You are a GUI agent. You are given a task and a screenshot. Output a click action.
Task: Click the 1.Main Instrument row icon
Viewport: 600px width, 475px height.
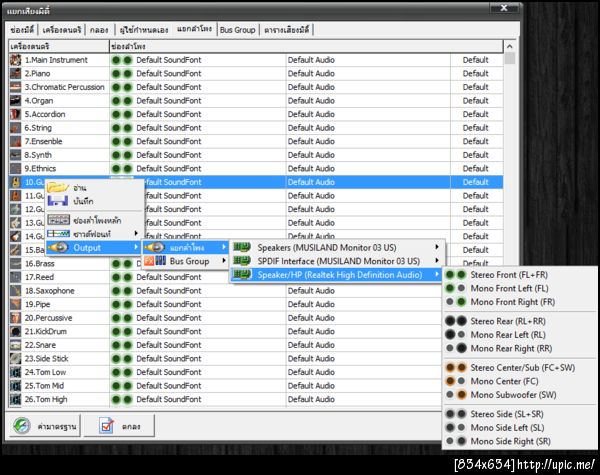[15, 60]
